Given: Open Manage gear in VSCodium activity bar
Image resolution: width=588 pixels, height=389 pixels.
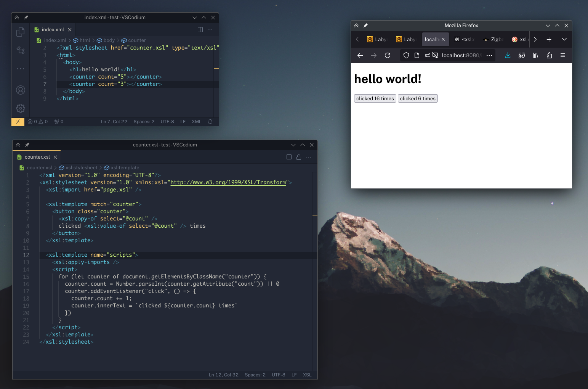Looking at the screenshot, I should (21, 108).
